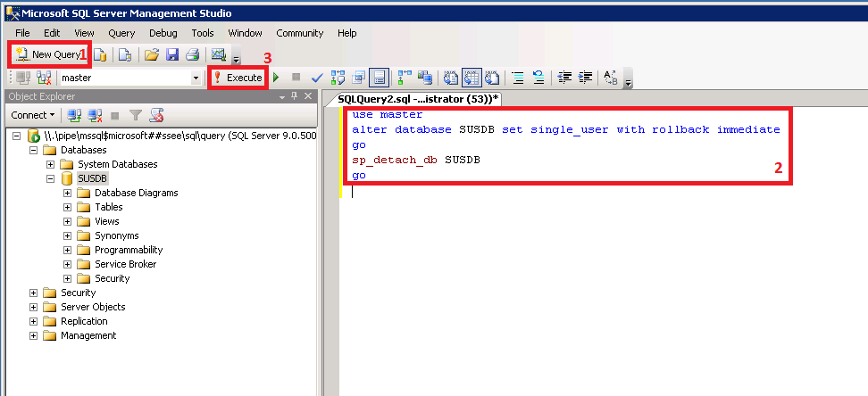Image resolution: width=868 pixels, height=396 pixels.
Task: Collapse the server root node
Action: coord(16,136)
